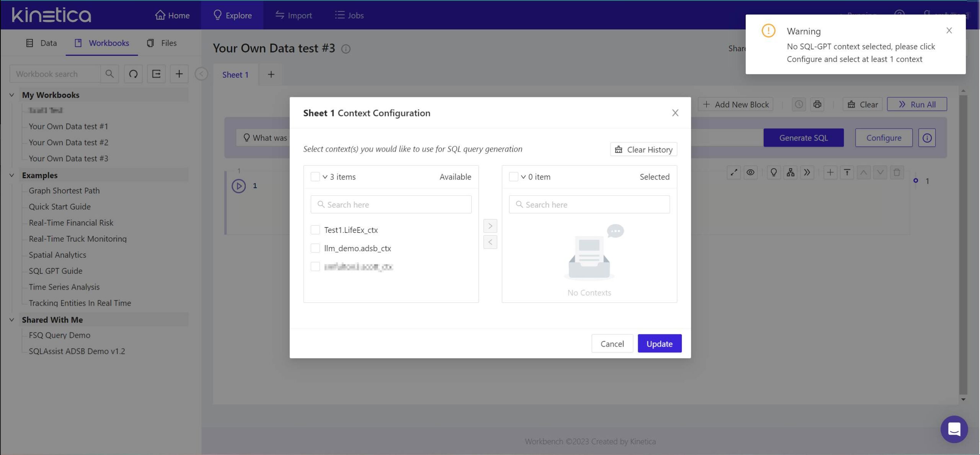
Task: Open the 3 items selection dropdown arrow
Action: click(x=325, y=177)
